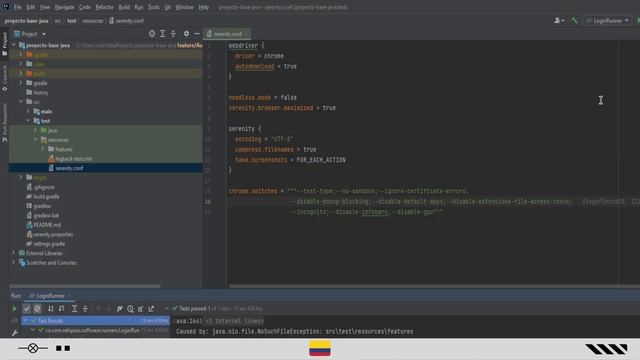Select Scratches and Consoles node
Image resolution: width=640 pixels, height=360 pixels.
pos(48,262)
